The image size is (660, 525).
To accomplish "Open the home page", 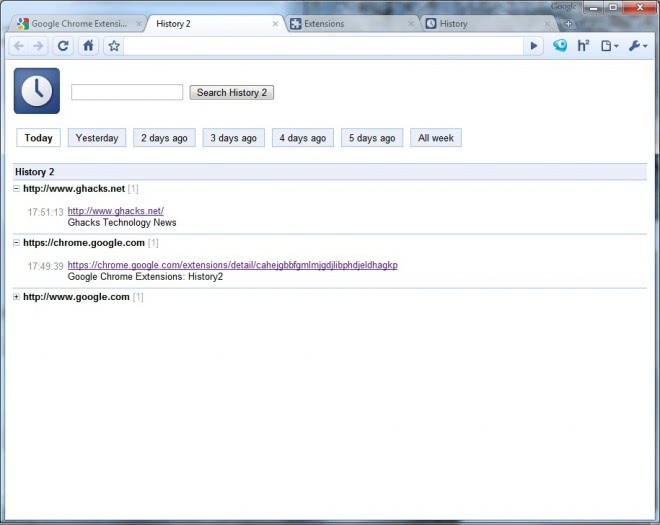I will tap(88, 45).
